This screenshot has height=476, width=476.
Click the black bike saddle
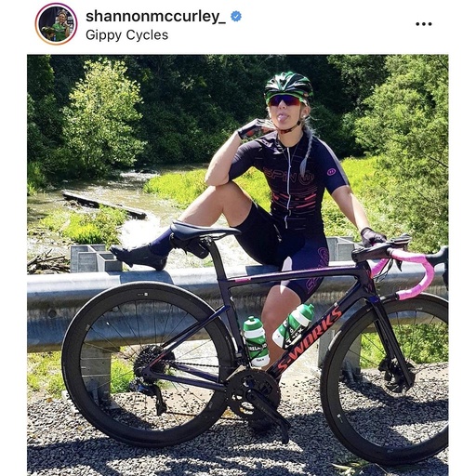click(205, 231)
